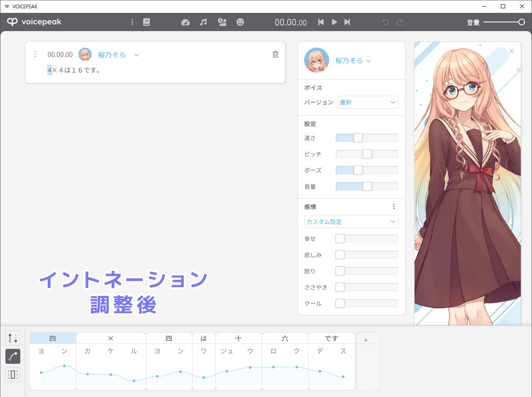Adjust the 速さ slider
The width and height of the screenshot is (532, 397).
point(367,138)
